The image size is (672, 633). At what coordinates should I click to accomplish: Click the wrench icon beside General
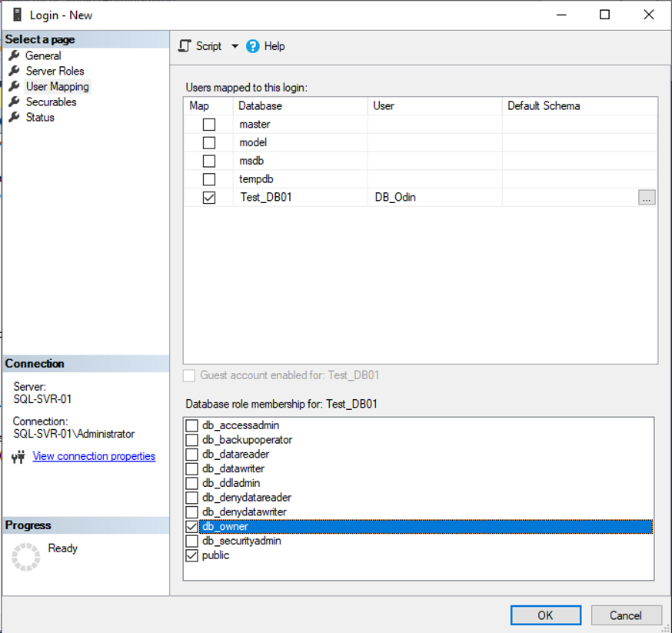pyautogui.click(x=14, y=55)
